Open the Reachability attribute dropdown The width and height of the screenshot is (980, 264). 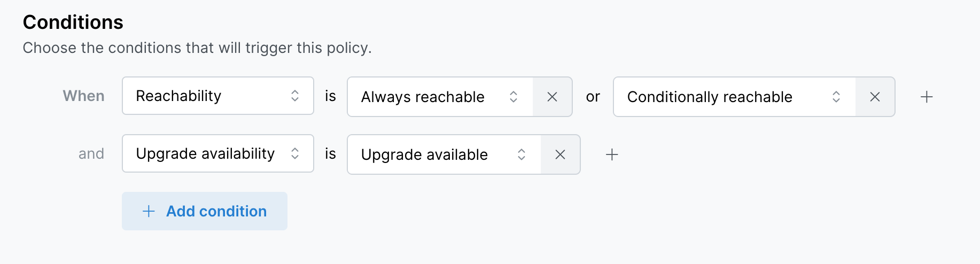[208, 96]
